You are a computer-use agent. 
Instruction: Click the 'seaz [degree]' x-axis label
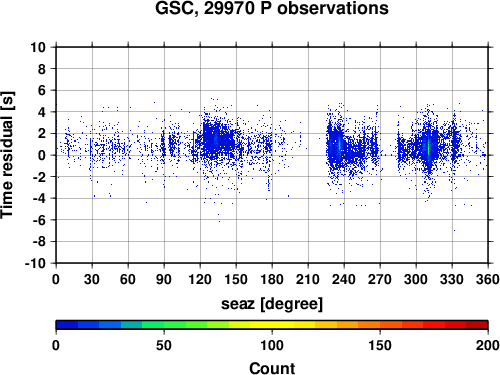[272, 304]
